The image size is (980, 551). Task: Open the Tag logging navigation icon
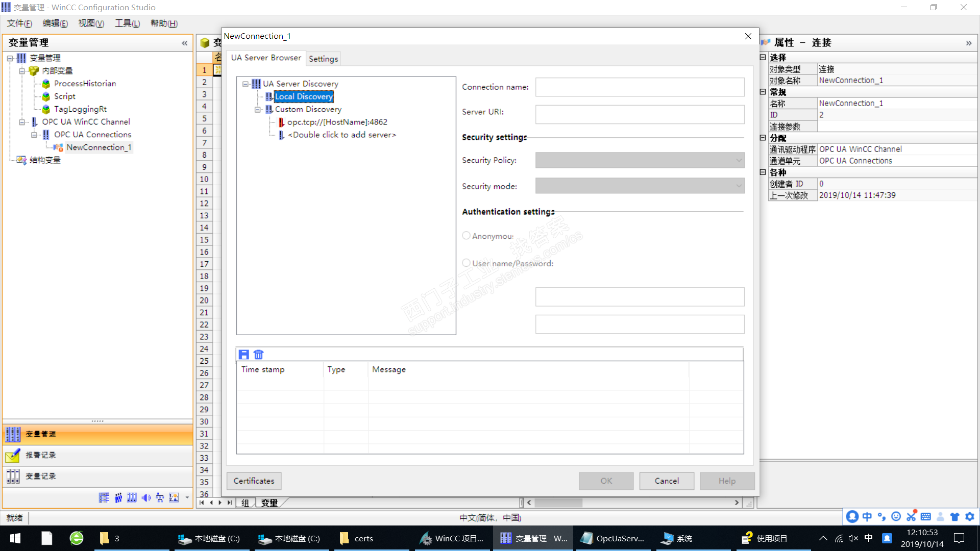point(13,476)
